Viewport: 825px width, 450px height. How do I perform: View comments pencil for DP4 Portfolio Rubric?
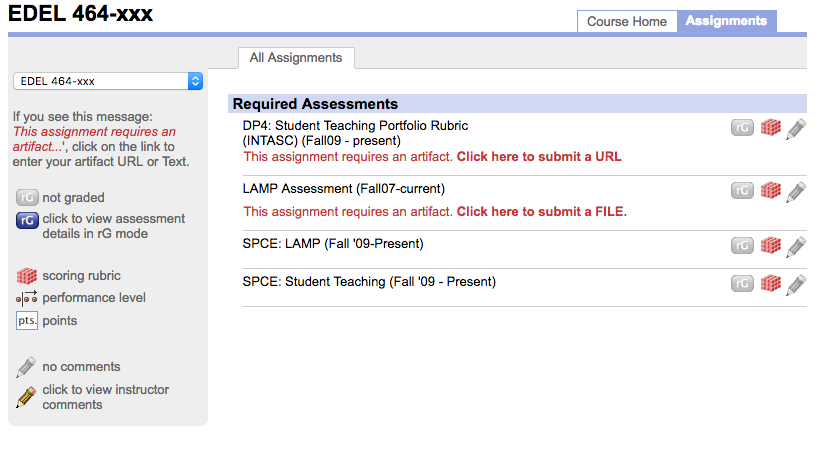[x=795, y=128]
